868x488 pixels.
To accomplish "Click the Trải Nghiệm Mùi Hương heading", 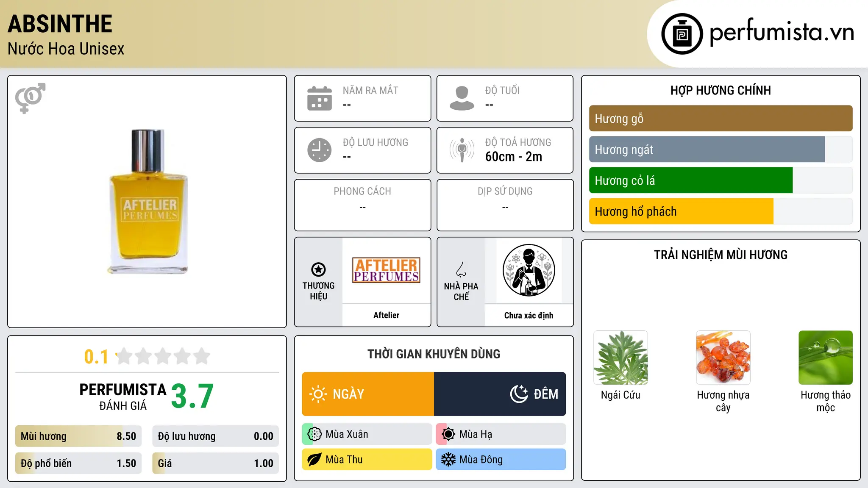I will coord(721,255).
